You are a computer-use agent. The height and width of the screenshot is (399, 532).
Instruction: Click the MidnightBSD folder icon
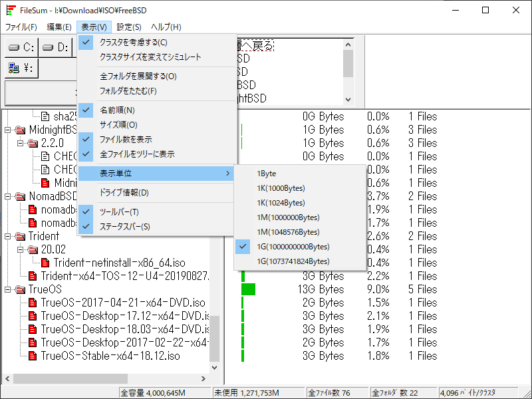(21, 130)
